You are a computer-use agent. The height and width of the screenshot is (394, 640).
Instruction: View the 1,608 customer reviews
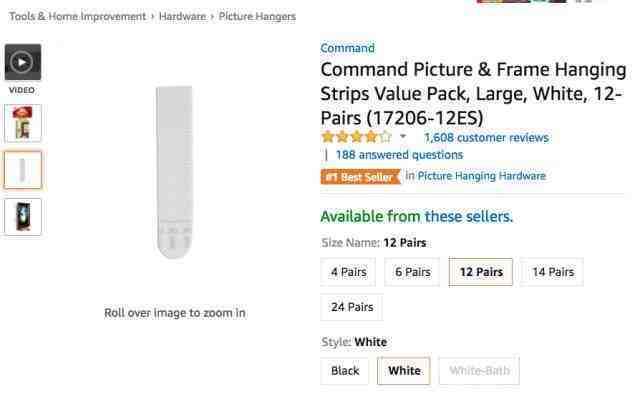486,138
